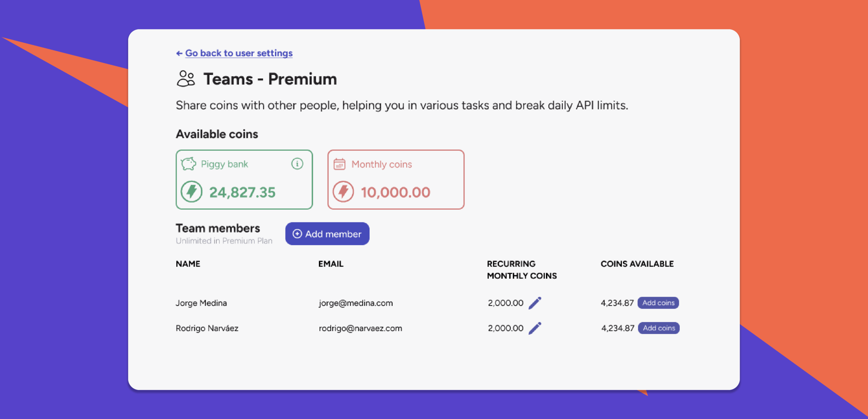The height and width of the screenshot is (419, 868).
Task: Click the Rodrigo Narváez name cell
Action: click(x=207, y=328)
